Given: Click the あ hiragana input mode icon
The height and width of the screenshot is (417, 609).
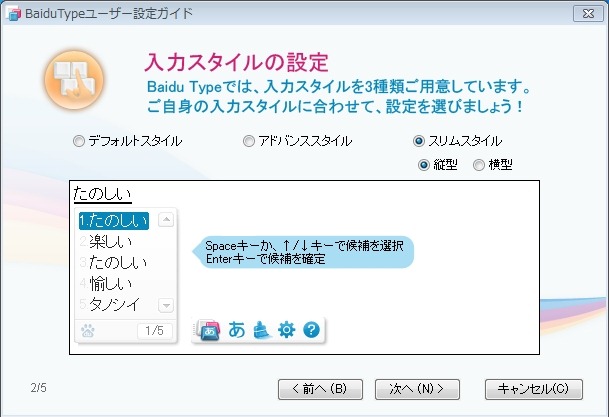Looking at the screenshot, I should click(x=237, y=329).
